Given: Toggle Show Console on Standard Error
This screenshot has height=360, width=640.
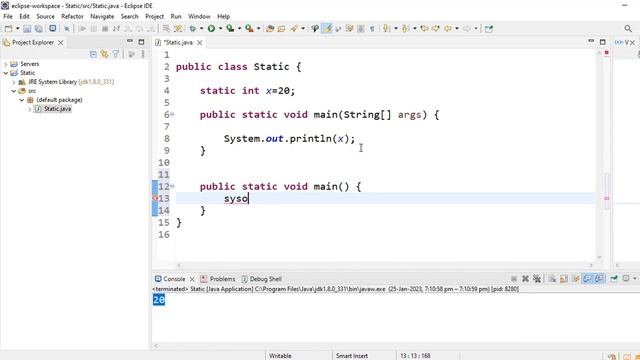Looking at the screenshot, I should click(599, 279).
